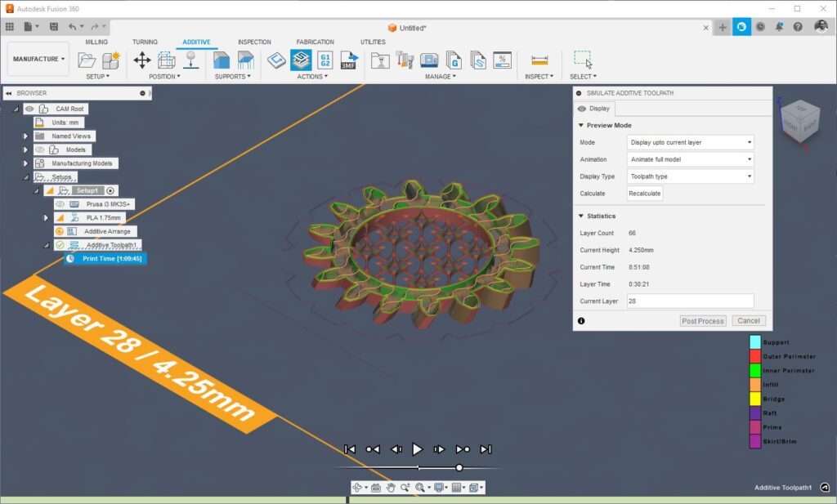
Task: Click the Move components icon
Action: click(x=142, y=60)
